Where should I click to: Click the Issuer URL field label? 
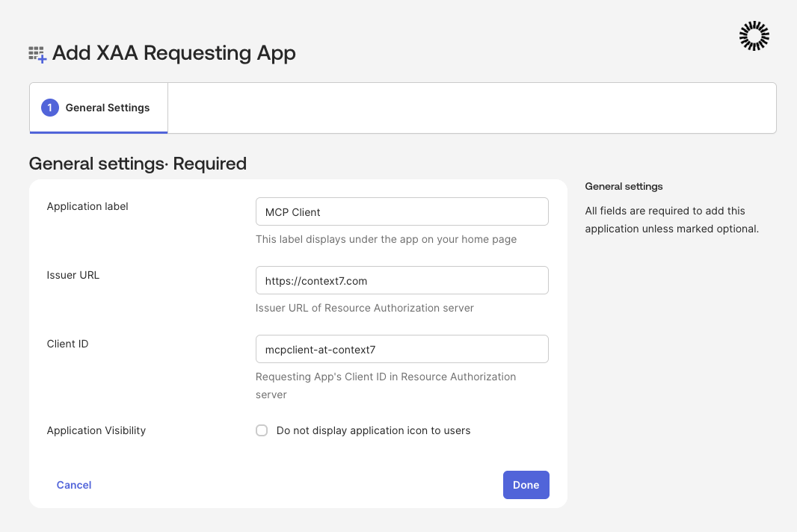[x=73, y=275]
